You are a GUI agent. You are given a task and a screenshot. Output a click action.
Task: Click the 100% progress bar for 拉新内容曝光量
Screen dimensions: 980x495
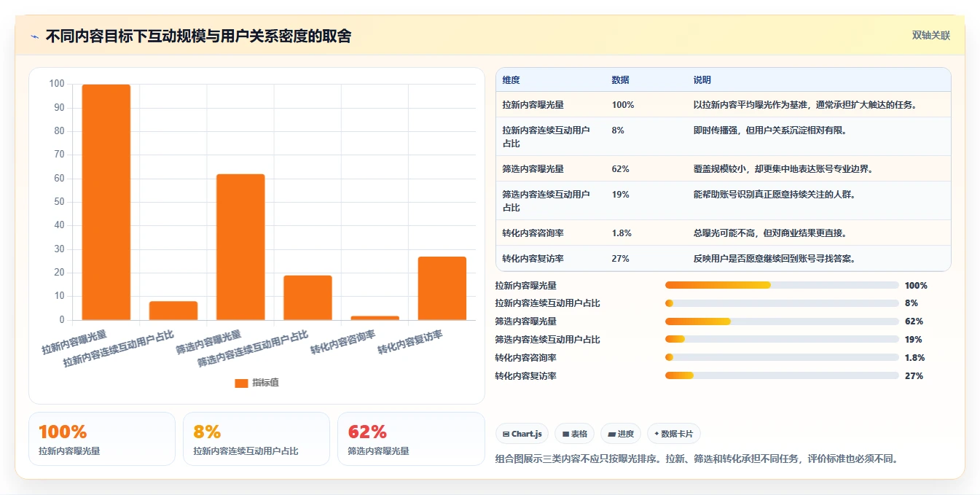point(782,285)
